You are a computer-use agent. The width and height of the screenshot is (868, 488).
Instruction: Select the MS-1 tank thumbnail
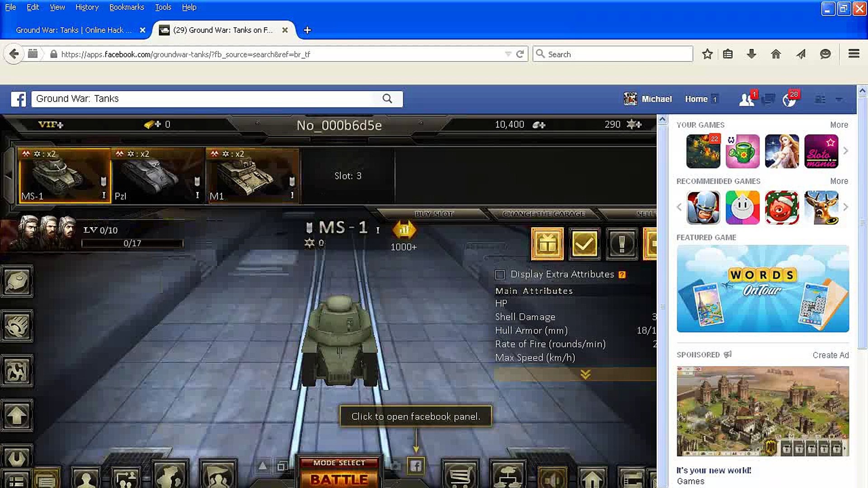(x=65, y=175)
